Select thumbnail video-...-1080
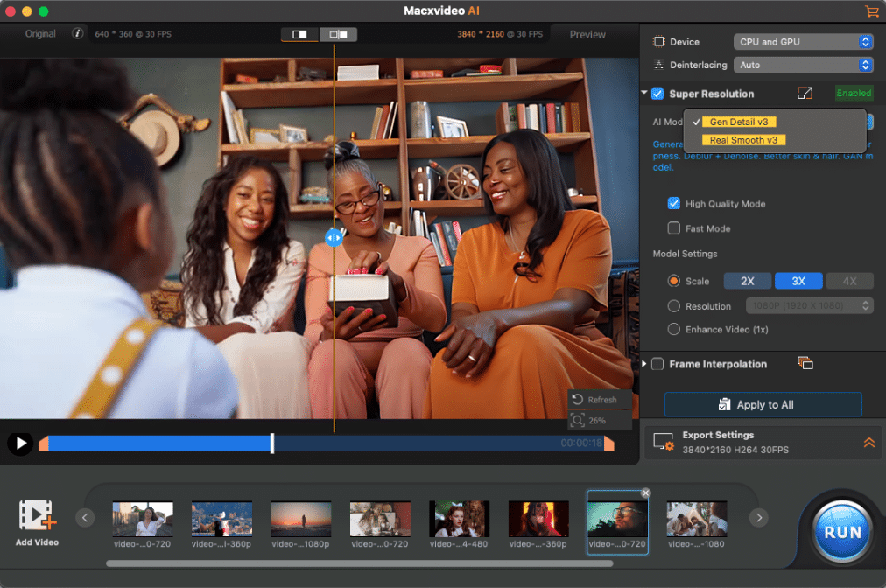The width and height of the screenshot is (886, 588). point(697,519)
